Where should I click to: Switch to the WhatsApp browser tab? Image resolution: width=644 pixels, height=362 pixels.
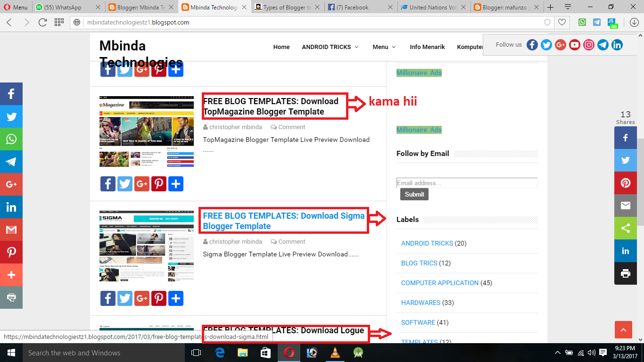click(x=68, y=7)
